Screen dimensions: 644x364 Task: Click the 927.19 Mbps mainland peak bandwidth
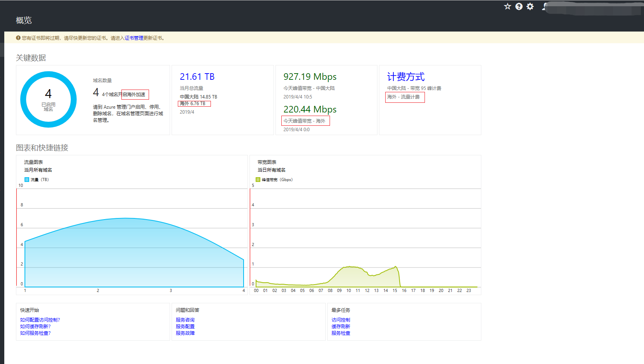(310, 77)
